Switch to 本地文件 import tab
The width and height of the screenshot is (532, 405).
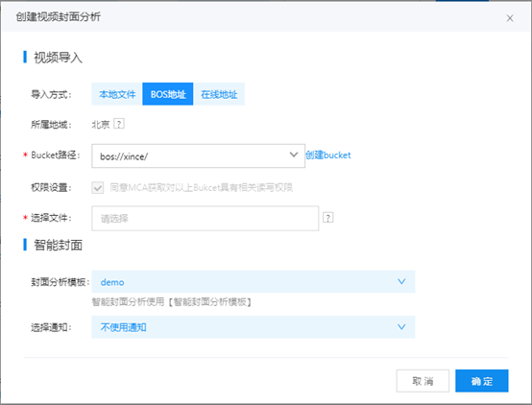tap(117, 94)
